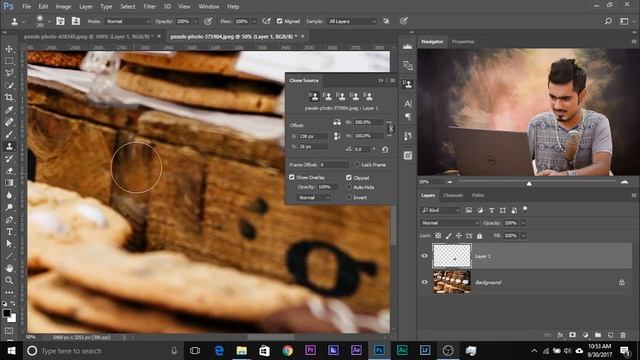Enable the Invert checkbox
640x360 pixels.
349,198
